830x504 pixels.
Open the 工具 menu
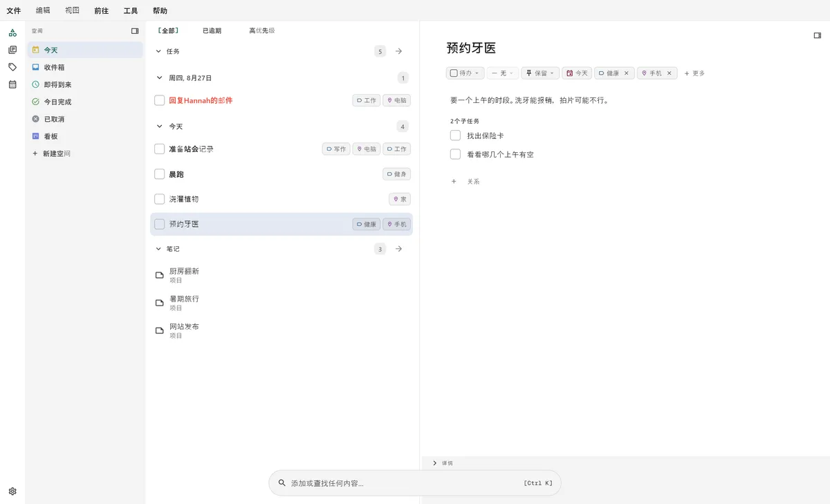point(131,11)
